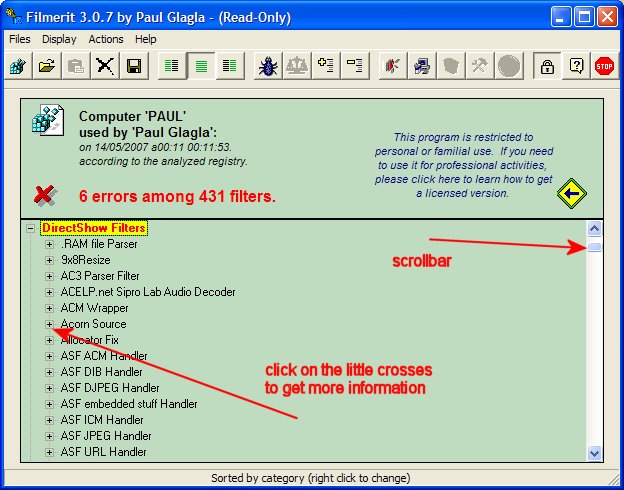
Task: Expand the ASF ICM Handler node
Action: (x=49, y=420)
